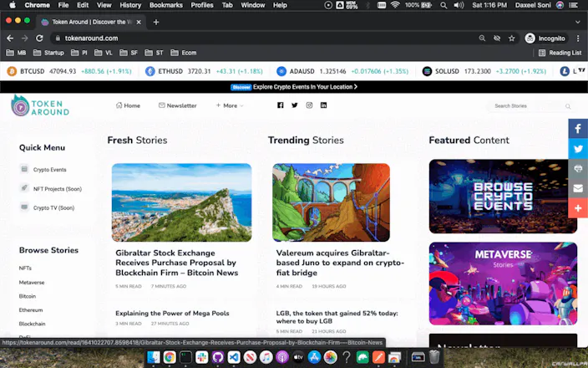Click the Search Stories input field

pos(529,106)
